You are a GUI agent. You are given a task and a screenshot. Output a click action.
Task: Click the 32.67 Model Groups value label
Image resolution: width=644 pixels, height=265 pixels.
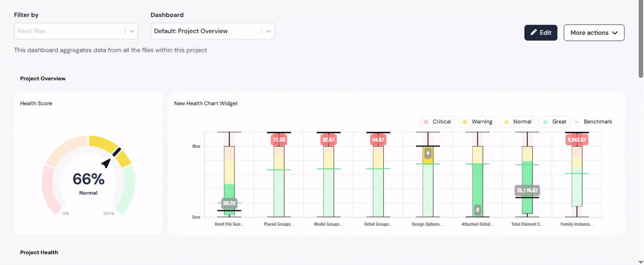click(328, 140)
